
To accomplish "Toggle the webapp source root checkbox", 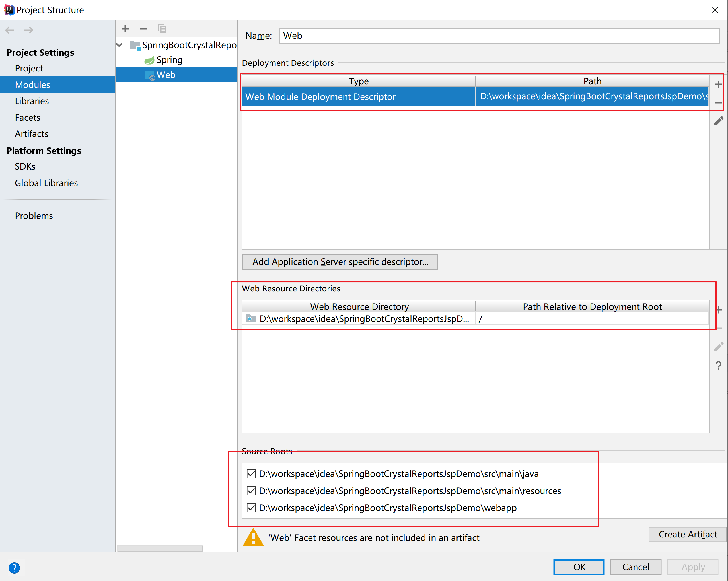I will pyautogui.click(x=251, y=508).
